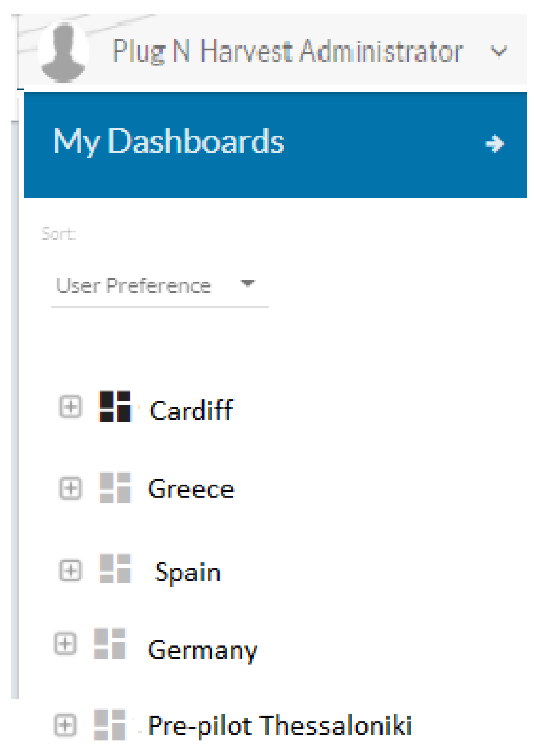Open the User Preference sort dropdown
Screen dimensions: 535x756
tap(156, 285)
